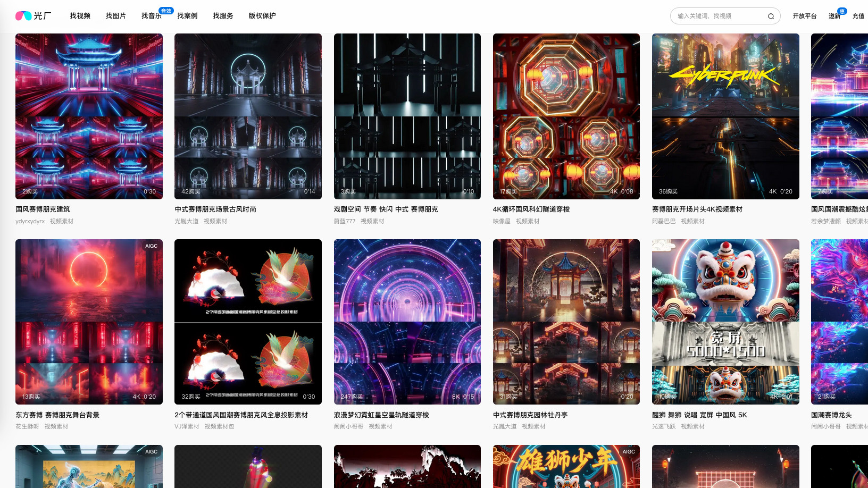Click 视频素材包 tag next to VJ泽素材
Screen dimensions: 868x488
point(219,426)
